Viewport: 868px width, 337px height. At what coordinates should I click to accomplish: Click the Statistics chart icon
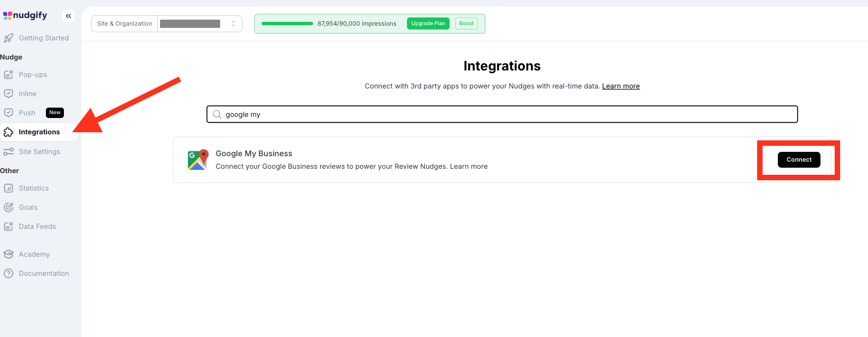(x=8, y=188)
